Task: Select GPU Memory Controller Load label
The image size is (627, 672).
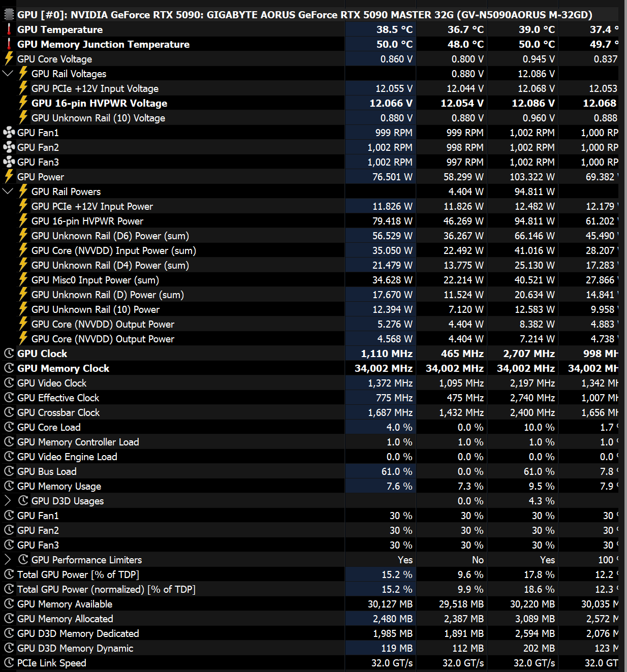Action: (x=78, y=442)
